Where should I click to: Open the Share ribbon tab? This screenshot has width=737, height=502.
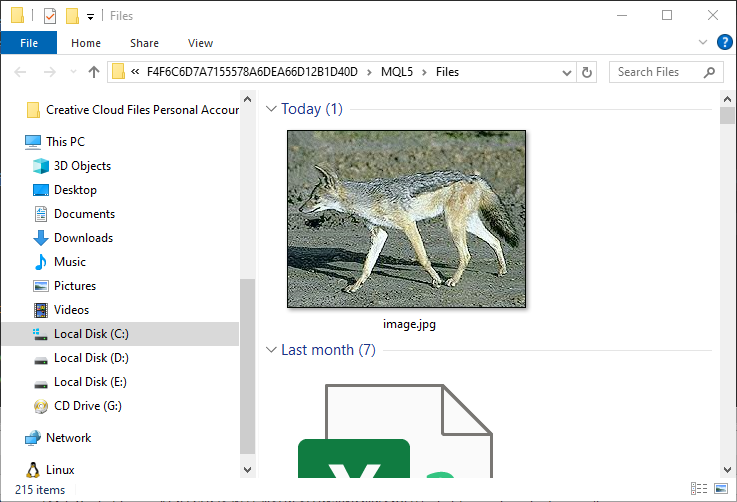(x=144, y=43)
